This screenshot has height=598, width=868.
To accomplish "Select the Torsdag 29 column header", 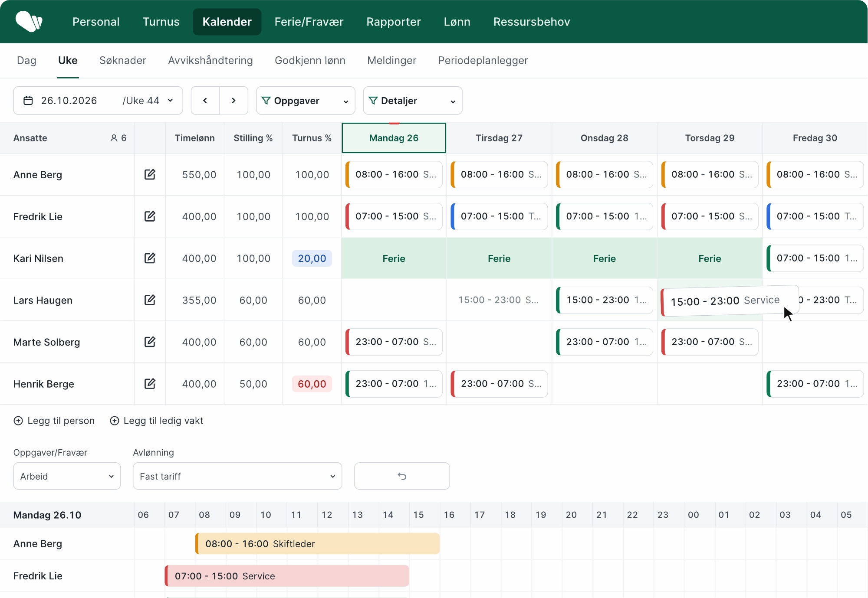I will [x=710, y=138].
